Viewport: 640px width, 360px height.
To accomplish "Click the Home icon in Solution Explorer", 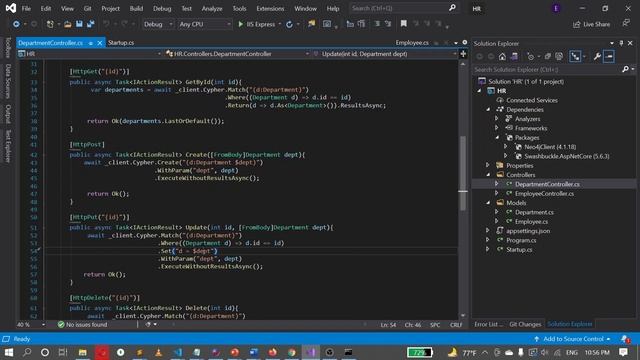I will [x=502, y=57].
